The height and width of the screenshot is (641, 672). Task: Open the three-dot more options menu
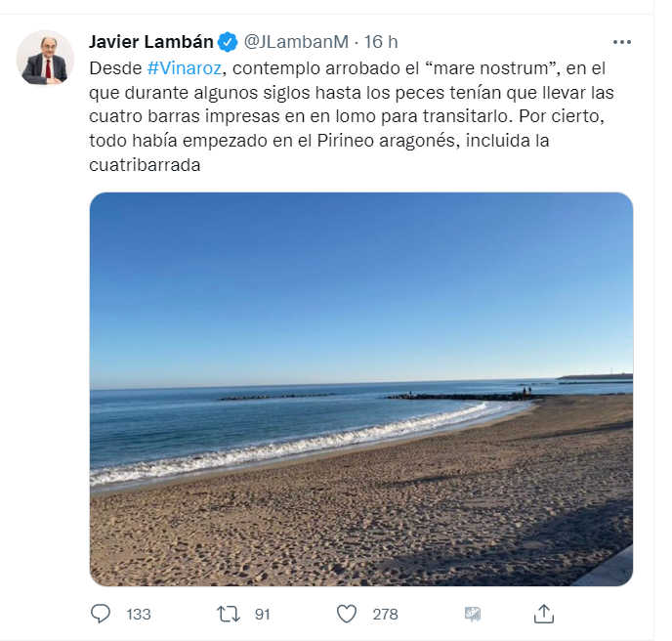pyautogui.click(x=621, y=42)
